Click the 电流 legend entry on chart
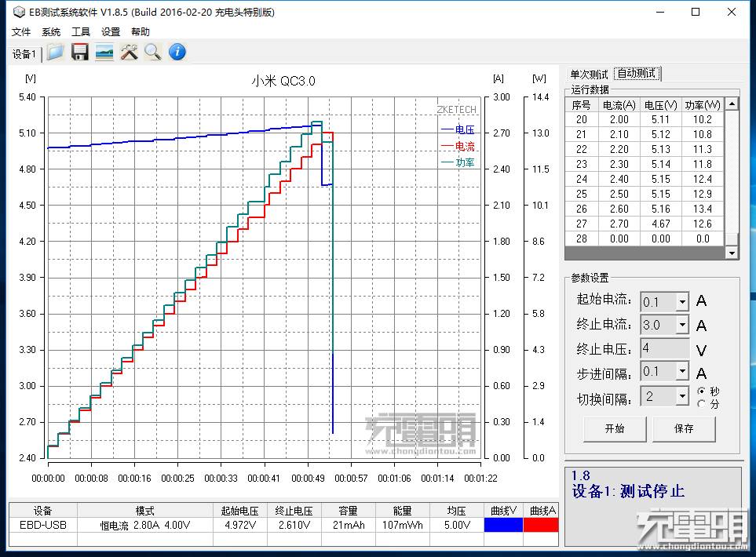Image resolution: width=756 pixels, height=557 pixels. pos(458,146)
